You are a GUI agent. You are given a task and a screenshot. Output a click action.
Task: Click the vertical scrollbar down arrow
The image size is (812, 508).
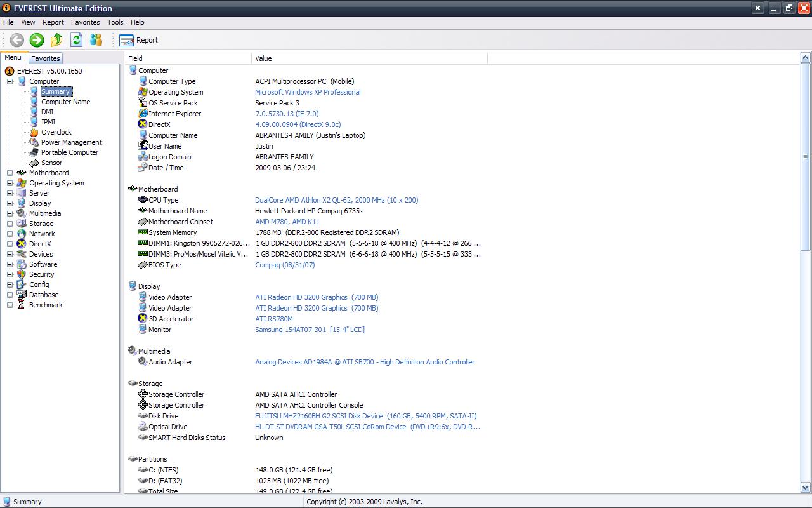pos(806,488)
